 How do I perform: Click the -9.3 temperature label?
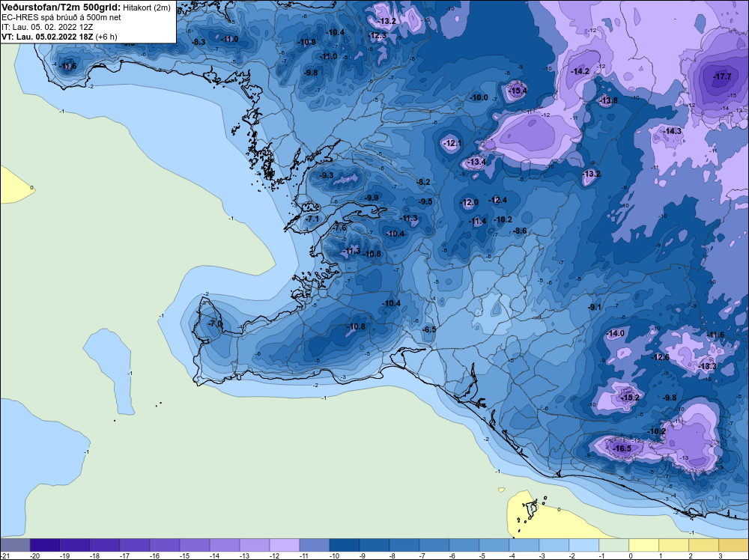[x=327, y=175]
